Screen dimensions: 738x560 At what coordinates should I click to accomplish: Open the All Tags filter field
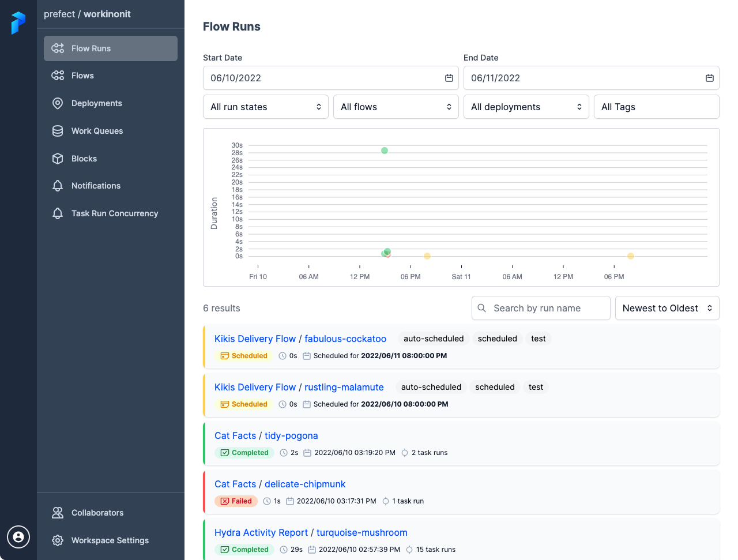657,107
